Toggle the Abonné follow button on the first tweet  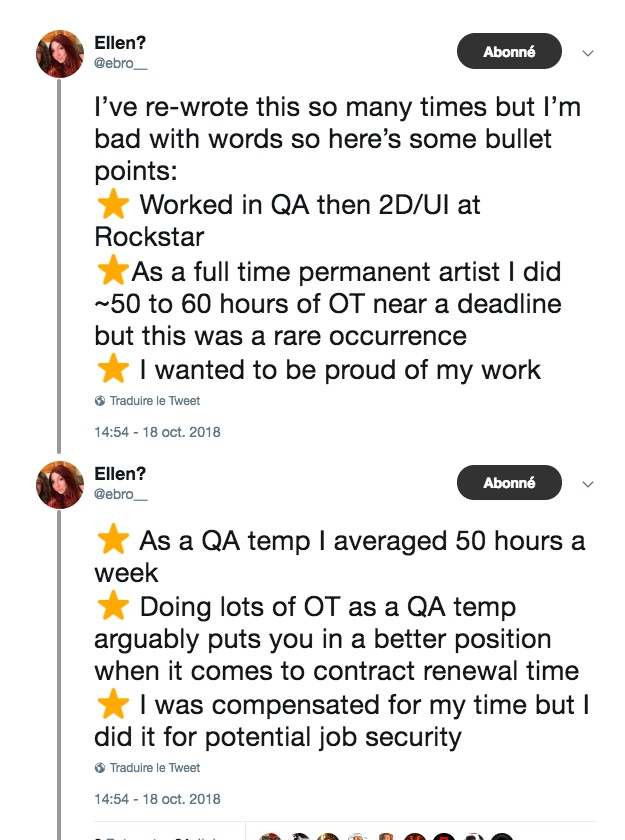[509, 52]
